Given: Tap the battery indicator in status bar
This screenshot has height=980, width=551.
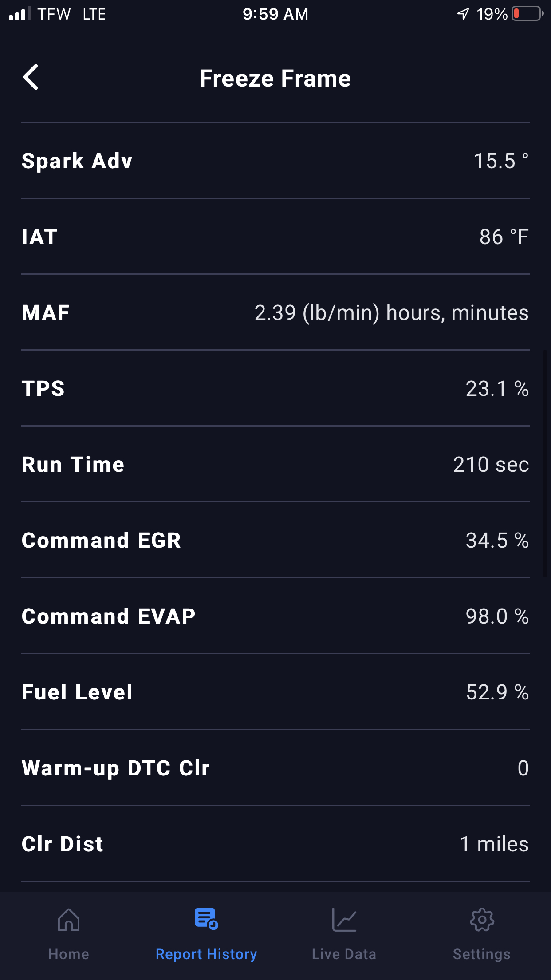Looking at the screenshot, I should pyautogui.click(x=527, y=14).
